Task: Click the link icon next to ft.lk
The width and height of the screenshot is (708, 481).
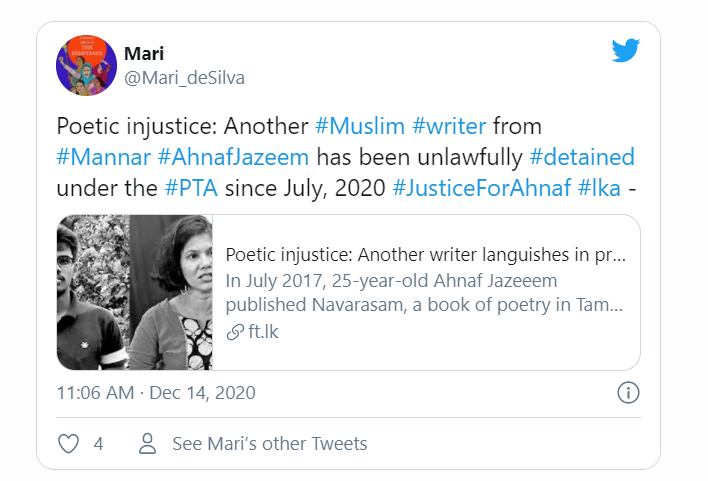Action: point(234,331)
